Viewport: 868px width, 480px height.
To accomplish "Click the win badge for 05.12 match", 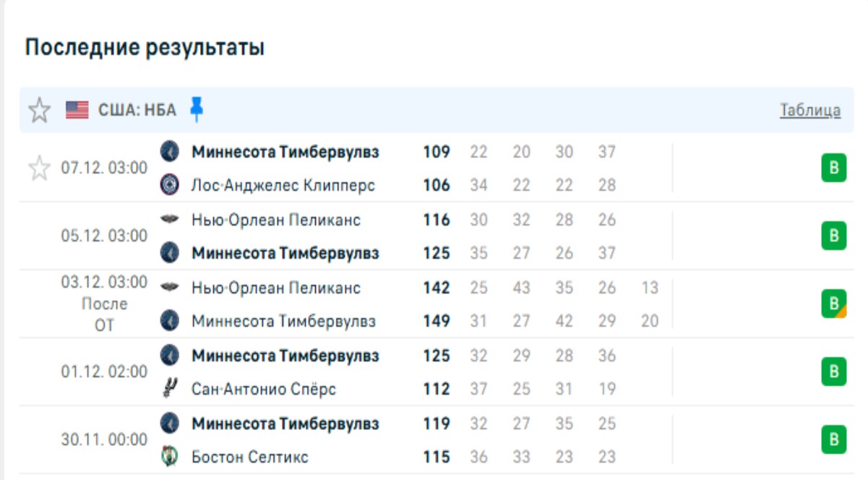I will pos(833,236).
